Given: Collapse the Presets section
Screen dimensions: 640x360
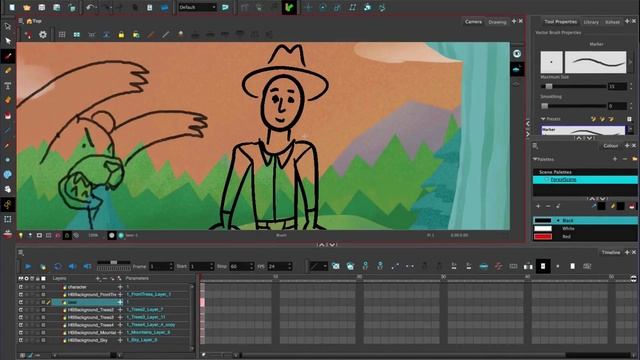Looking at the screenshot, I should click(543, 119).
